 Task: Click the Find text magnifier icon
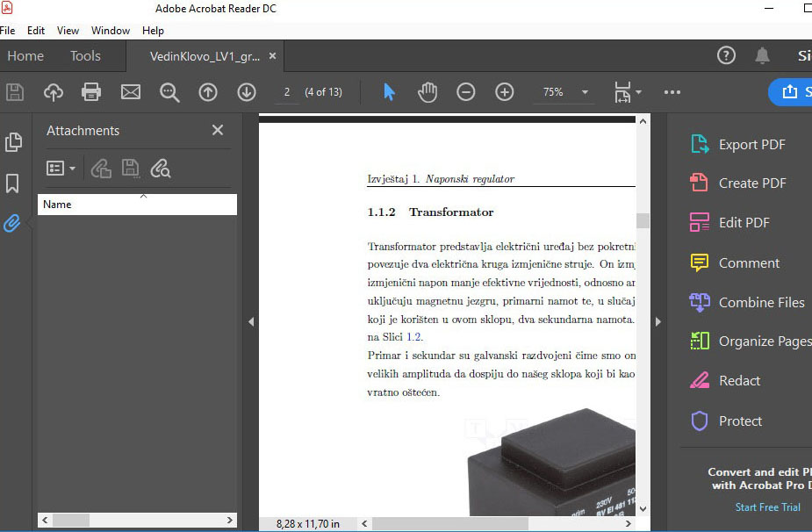169,92
